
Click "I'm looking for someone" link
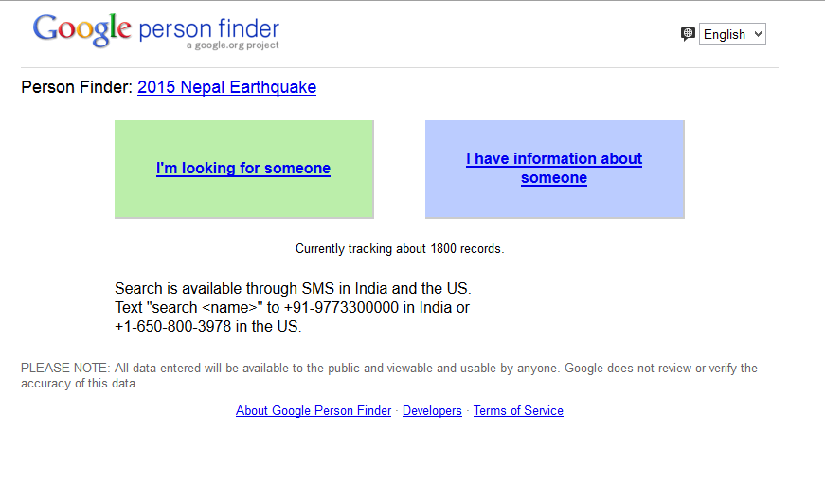(x=243, y=169)
